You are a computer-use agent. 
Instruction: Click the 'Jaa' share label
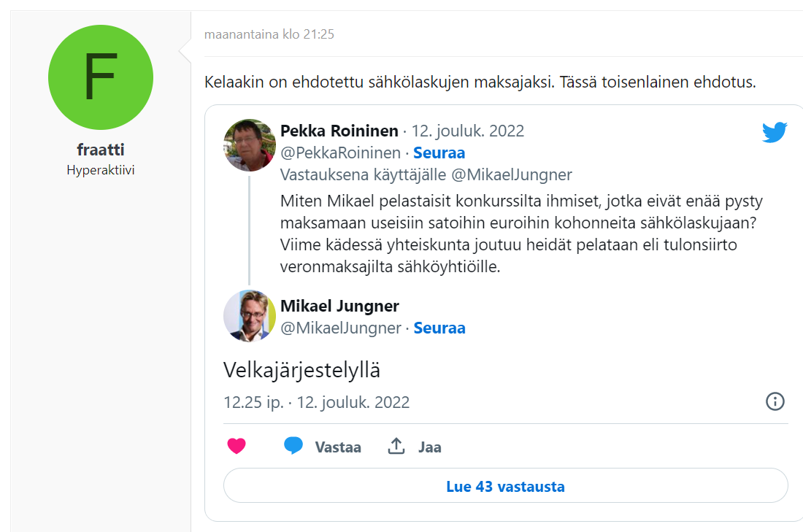430,447
